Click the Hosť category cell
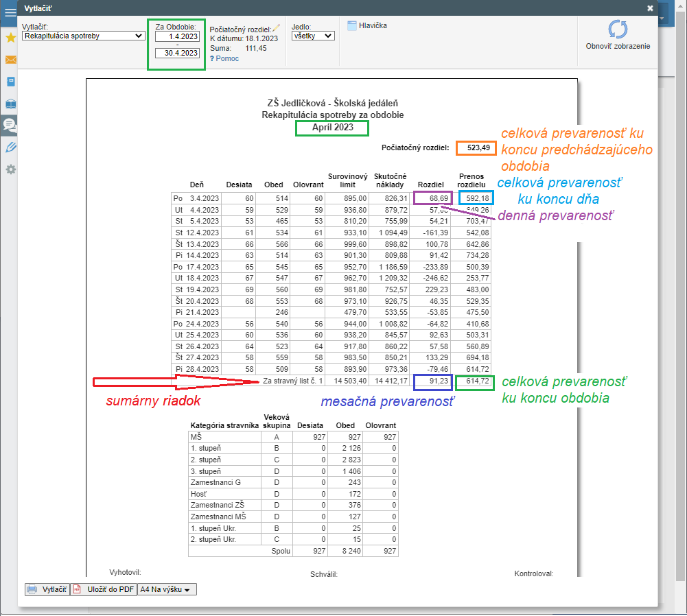The width and height of the screenshot is (687, 616). point(224,494)
